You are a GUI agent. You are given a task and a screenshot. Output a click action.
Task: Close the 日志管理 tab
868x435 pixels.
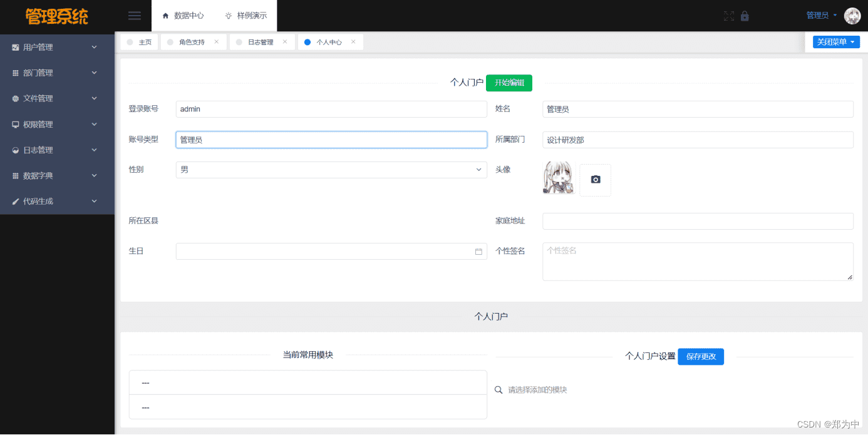coord(285,42)
